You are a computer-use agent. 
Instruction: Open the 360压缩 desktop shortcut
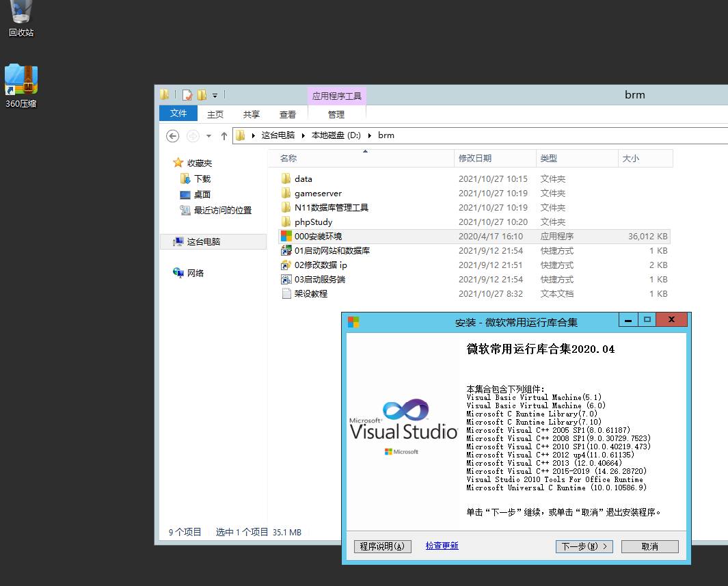[x=21, y=86]
